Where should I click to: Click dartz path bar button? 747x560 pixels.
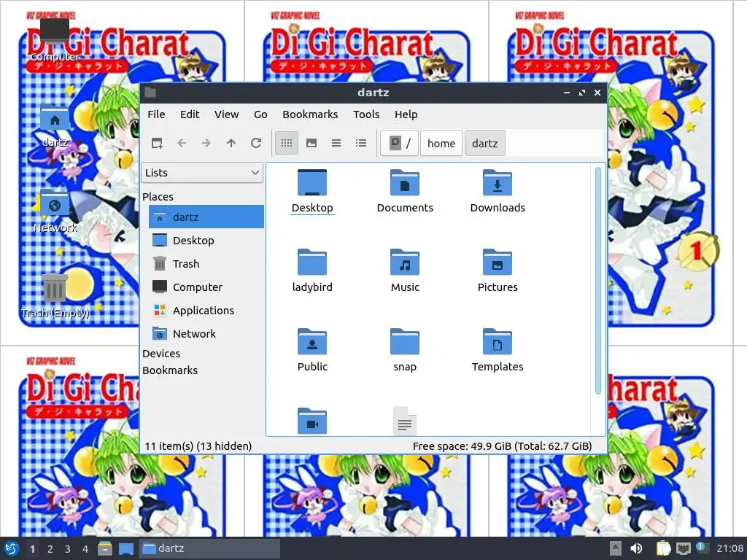click(x=484, y=143)
